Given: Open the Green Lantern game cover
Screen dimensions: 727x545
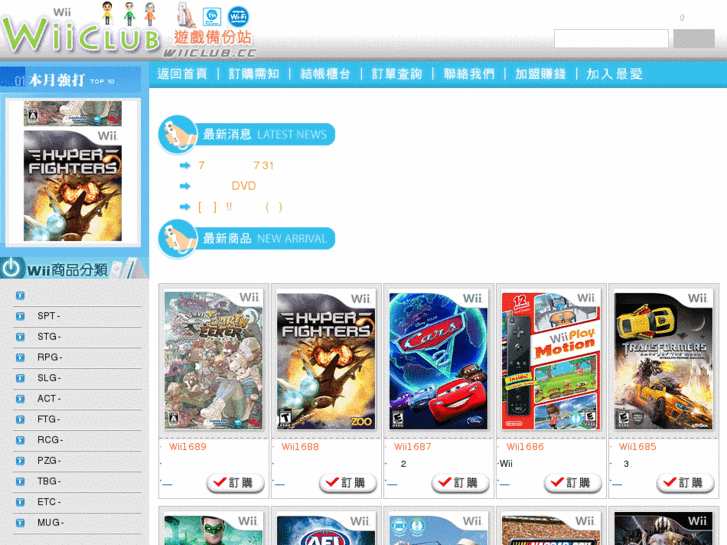Looking at the screenshot, I should [213, 530].
